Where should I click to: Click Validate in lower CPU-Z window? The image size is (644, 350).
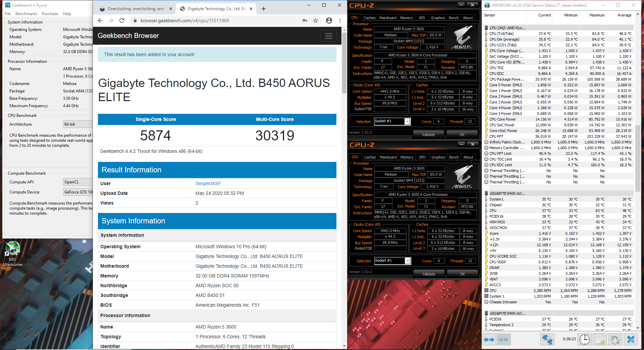[x=429, y=274]
